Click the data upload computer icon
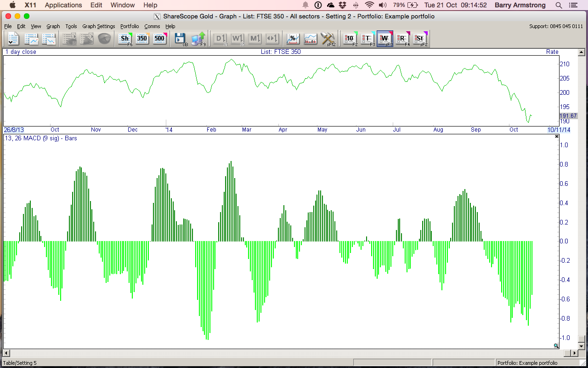The image size is (588, 368). pyautogui.click(x=198, y=39)
